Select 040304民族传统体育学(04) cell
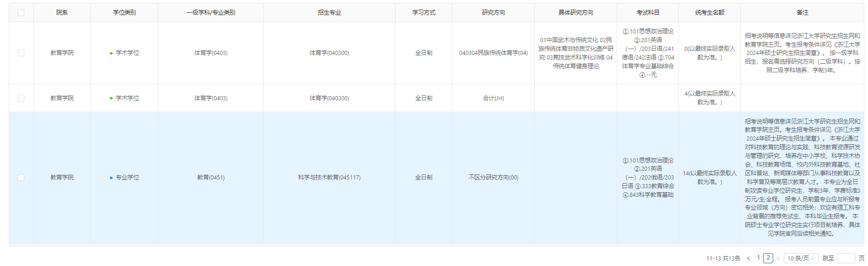This screenshot has height=266, width=868. pos(494,53)
